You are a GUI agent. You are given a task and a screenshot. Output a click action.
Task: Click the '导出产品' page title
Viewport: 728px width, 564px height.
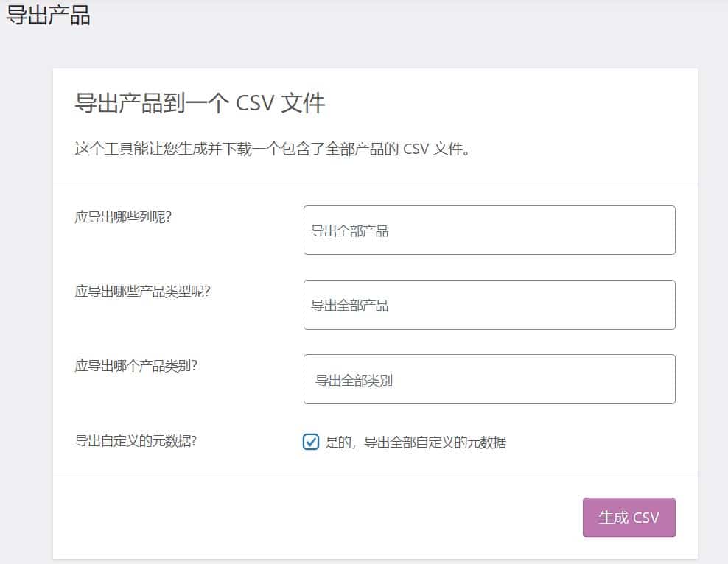pos(48,15)
